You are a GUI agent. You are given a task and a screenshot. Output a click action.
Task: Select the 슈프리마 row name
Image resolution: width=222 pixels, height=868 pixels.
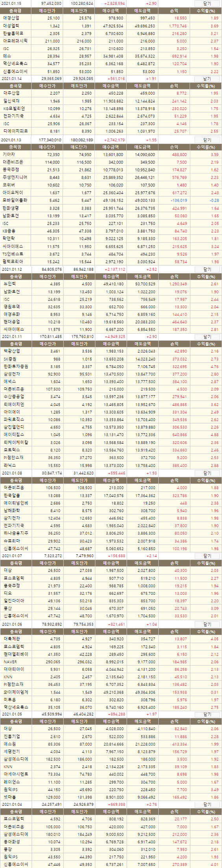click(11, 541)
